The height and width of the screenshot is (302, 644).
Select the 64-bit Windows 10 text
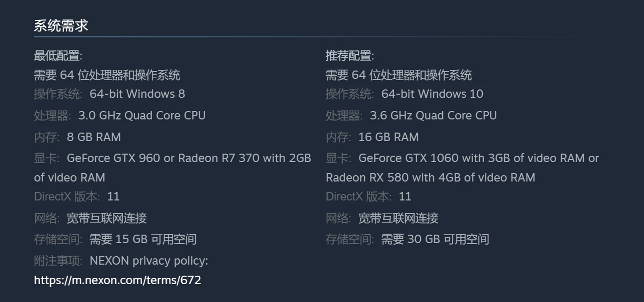[432, 94]
